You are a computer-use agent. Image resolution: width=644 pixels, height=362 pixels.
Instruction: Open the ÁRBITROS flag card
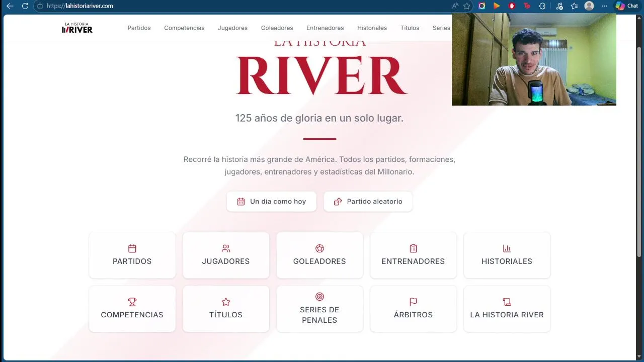coord(413,309)
